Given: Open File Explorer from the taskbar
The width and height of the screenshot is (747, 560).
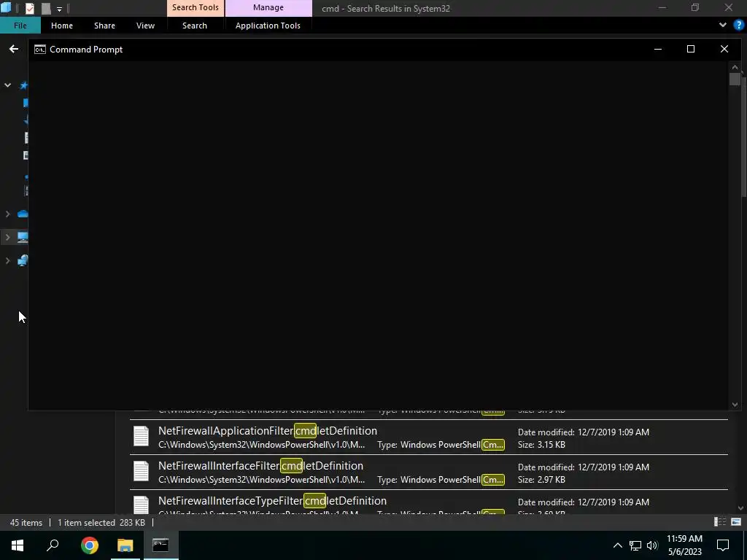Looking at the screenshot, I should (125, 545).
